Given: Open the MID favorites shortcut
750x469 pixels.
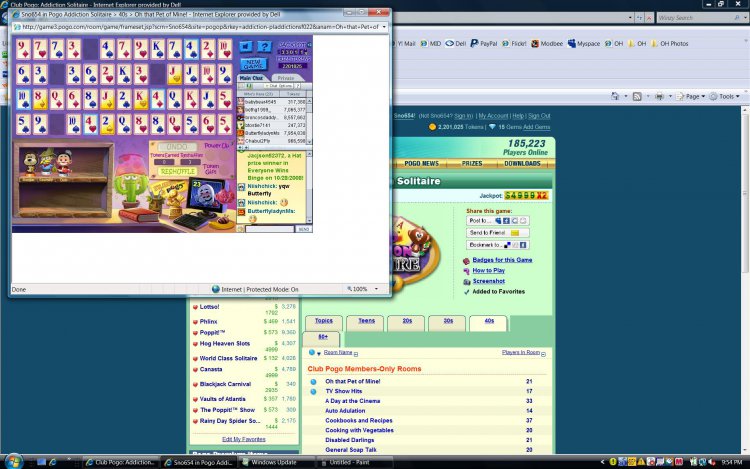Looking at the screenshot, I should [x=430, y=44].
